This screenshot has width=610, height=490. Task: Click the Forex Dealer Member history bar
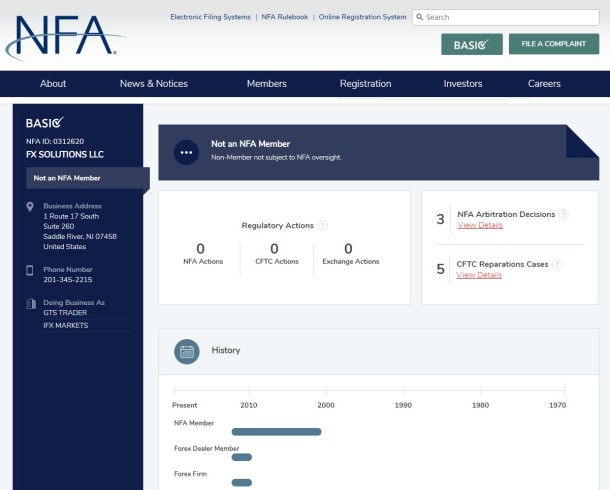coord(242,457)
